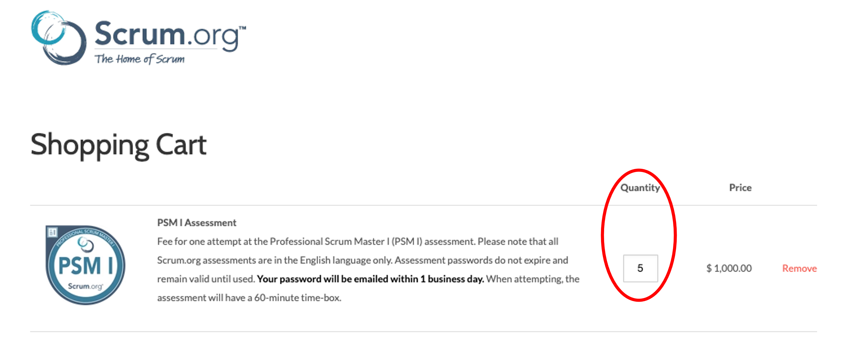The height and width of the screenshot is (340, 868).
Task: Open the PSM I Assessment product title
Action: 197,223
